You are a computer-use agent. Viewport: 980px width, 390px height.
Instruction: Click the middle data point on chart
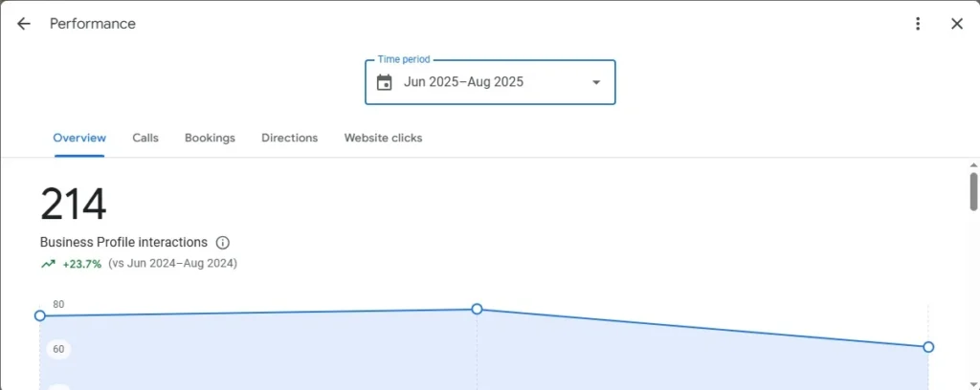pyautogui.click(x=477, y=309)
